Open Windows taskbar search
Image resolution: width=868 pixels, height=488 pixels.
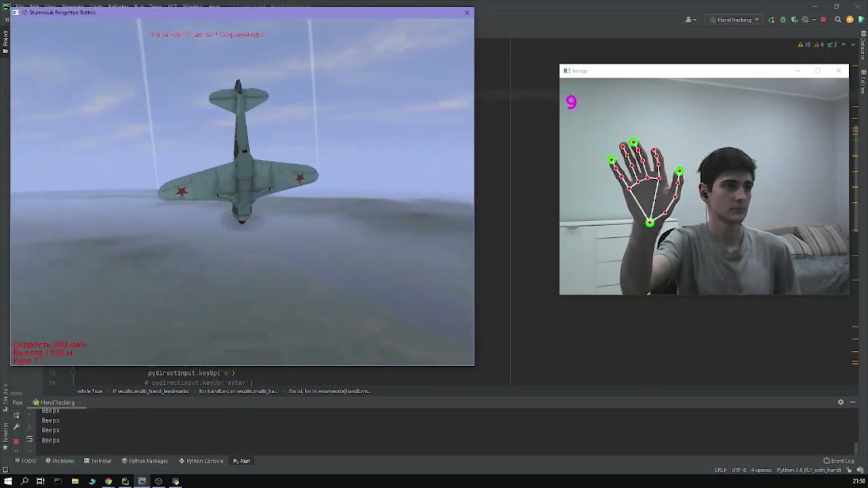(x=24, y=481)
